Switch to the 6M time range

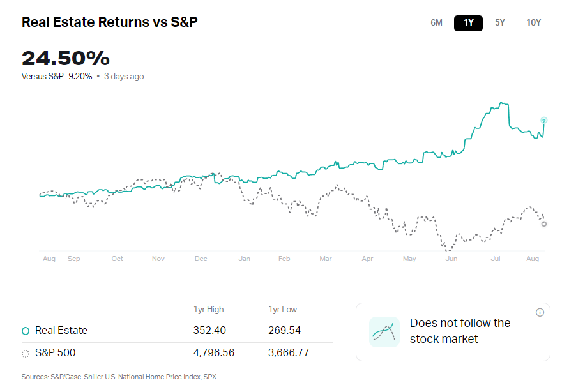tap(436, 22)
